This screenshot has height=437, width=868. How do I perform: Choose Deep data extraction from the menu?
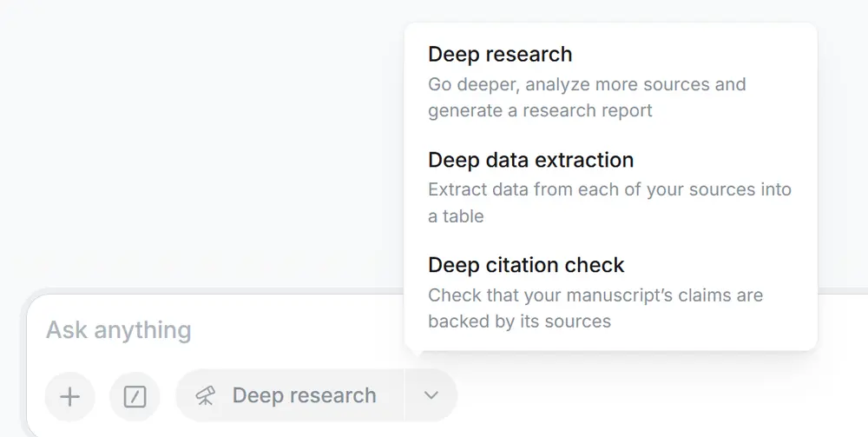610,187
